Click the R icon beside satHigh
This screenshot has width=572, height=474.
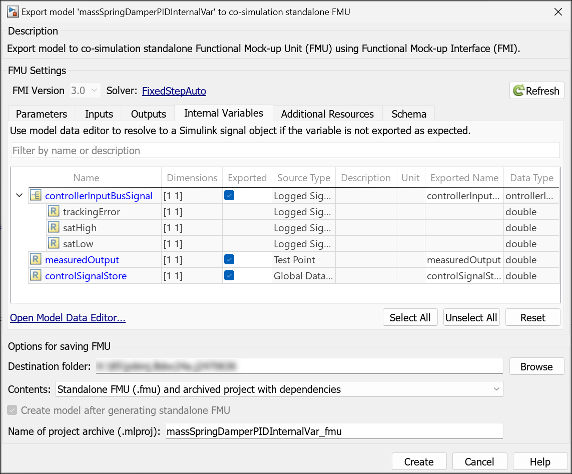click(x=53, y=228)
